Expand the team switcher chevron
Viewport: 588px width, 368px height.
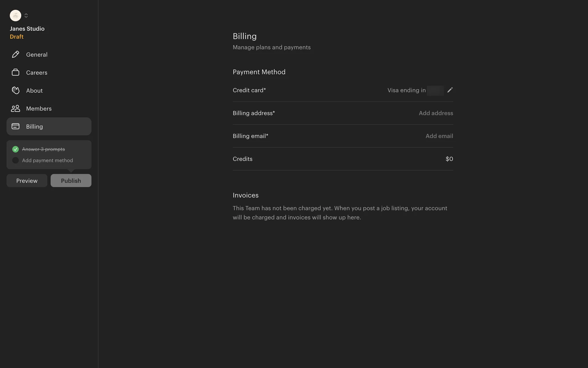[26, 16]
